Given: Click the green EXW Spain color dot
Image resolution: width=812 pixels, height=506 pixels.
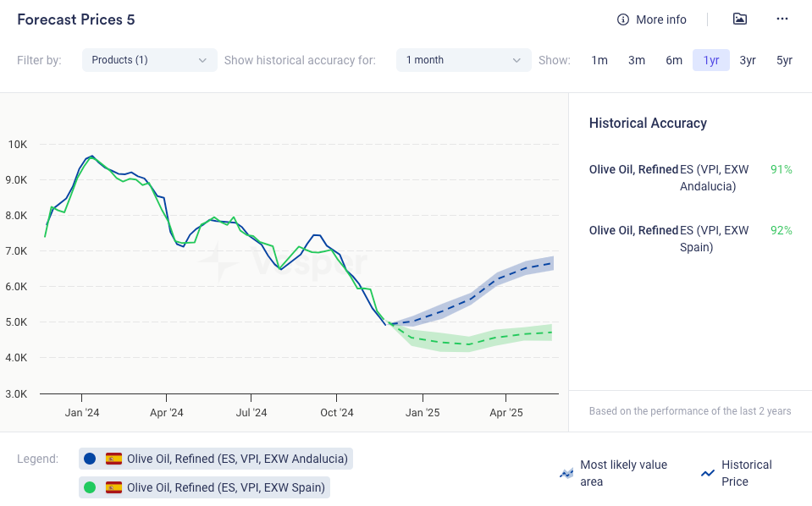Looking at the screenshot, I should pyautogui.click(x=90, y=487).
